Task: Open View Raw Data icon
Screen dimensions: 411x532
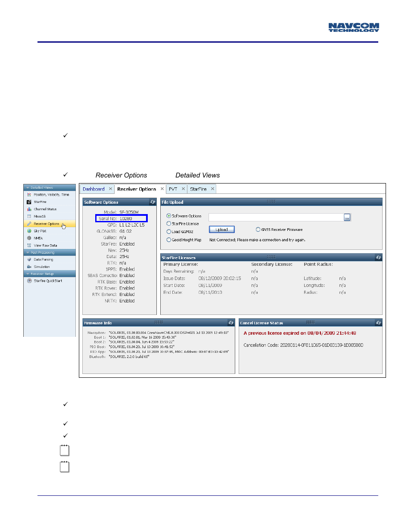Action: [29, 246]
